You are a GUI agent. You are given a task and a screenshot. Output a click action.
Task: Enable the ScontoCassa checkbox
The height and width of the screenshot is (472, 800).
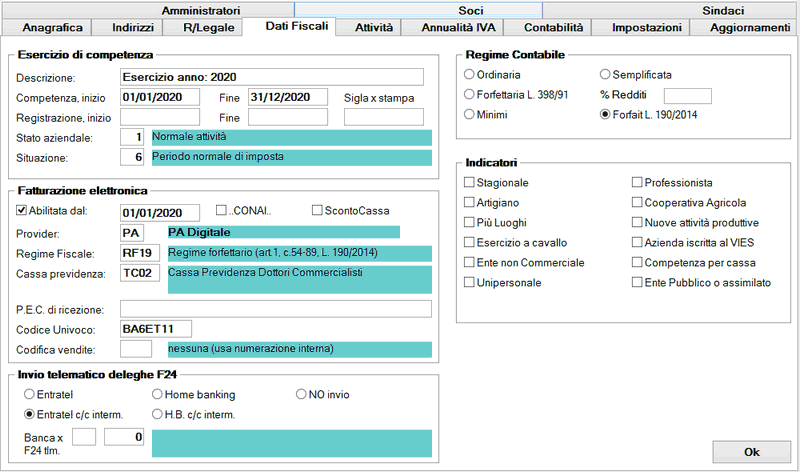pos(317,211)
